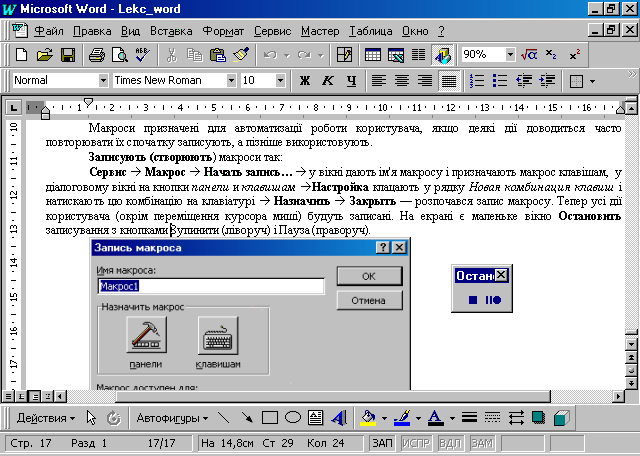Open the Вставка menu
The height and width of the screenshot is (456, 640).
pyautogui.click(x=171, y=31)
